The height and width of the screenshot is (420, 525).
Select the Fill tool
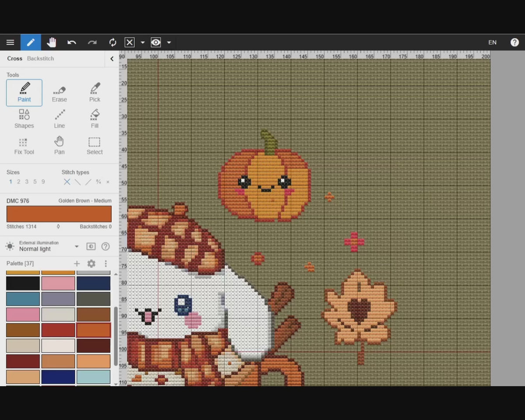(x=94, y=119)
